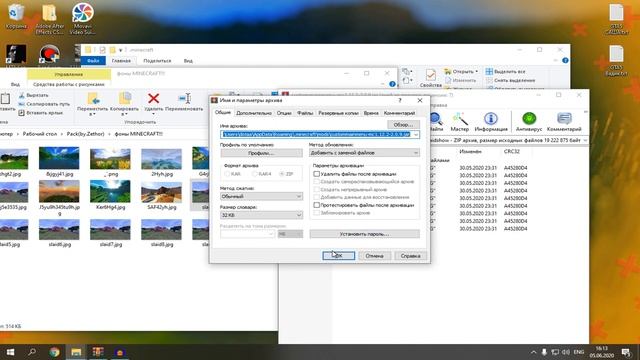This screenshot has width=640, height=360.
Task: Click the red X Удалить icon in Explorer ribbon
Action: tap(153, 98)
